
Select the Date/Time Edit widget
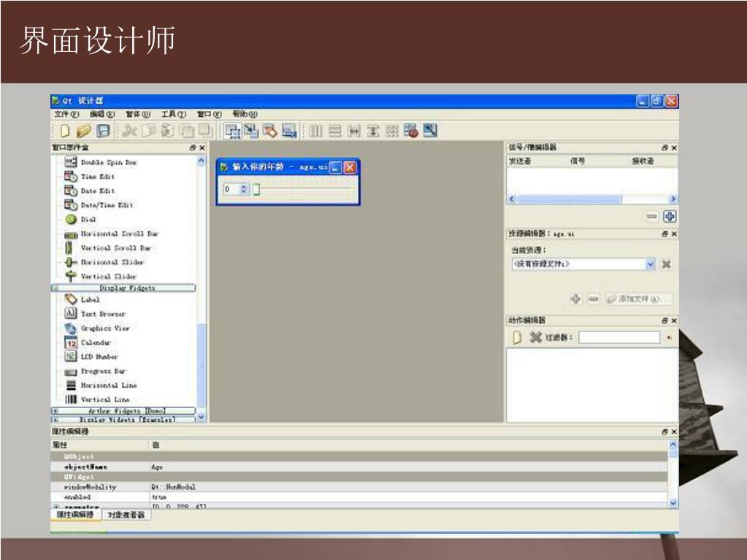(99, 205)
